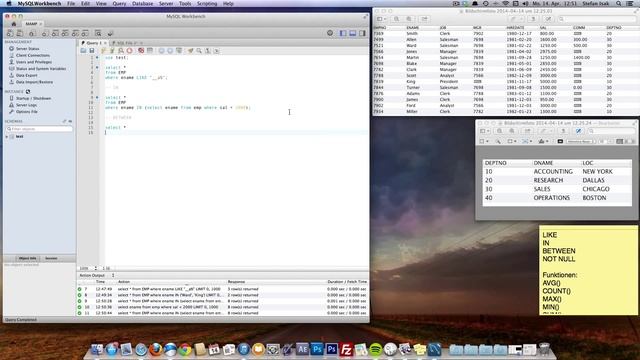Toggle invisible characters display icon

pyautogui.click(x=208, y=51)
